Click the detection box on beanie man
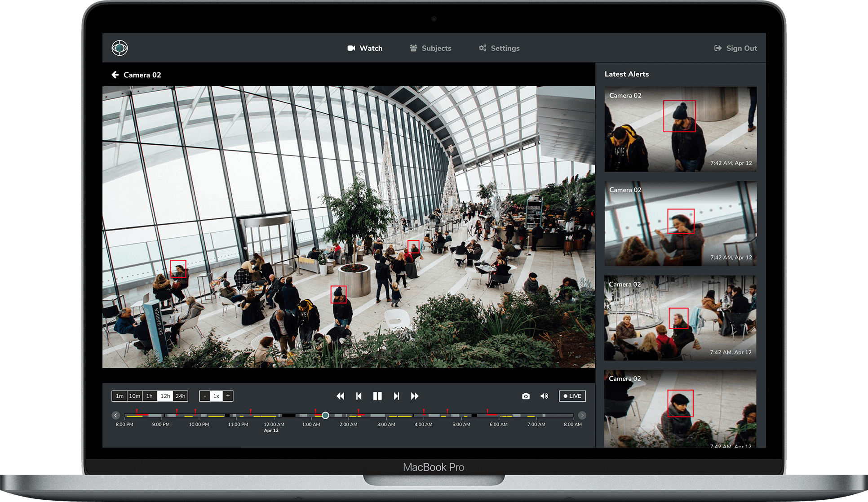This screenshot has height=502, width=868. (x=339, y=294)
